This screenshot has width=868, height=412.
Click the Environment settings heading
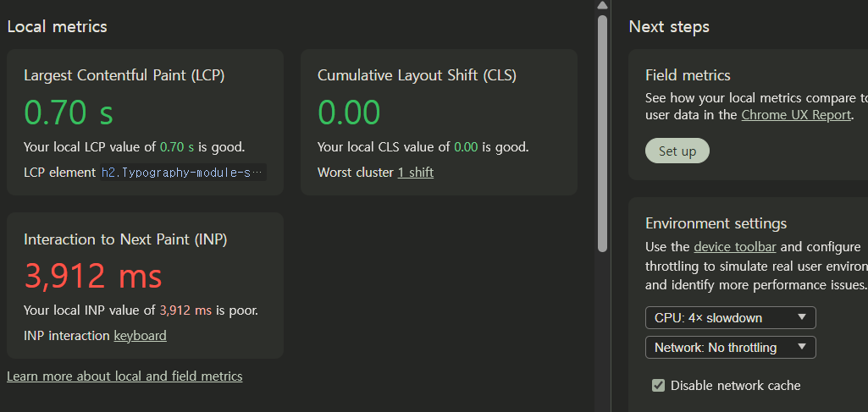(x=716, y=223)
